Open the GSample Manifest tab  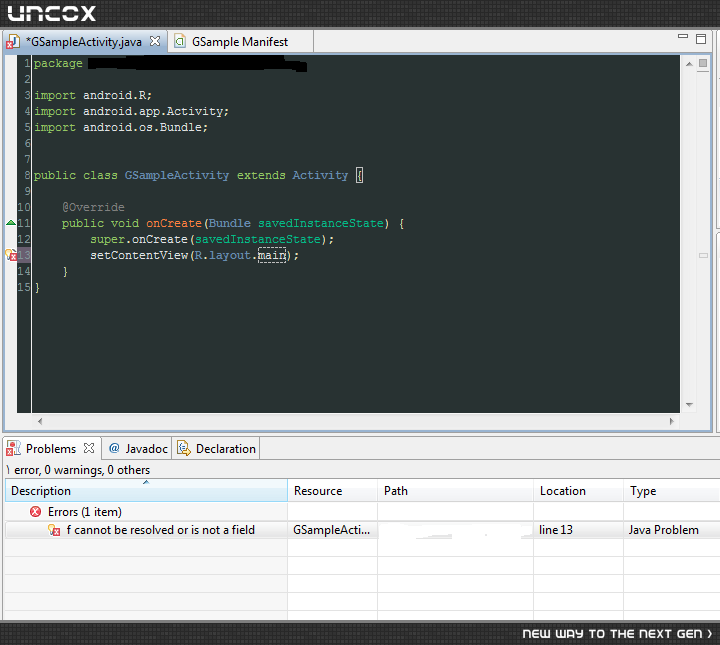(240, 42)
